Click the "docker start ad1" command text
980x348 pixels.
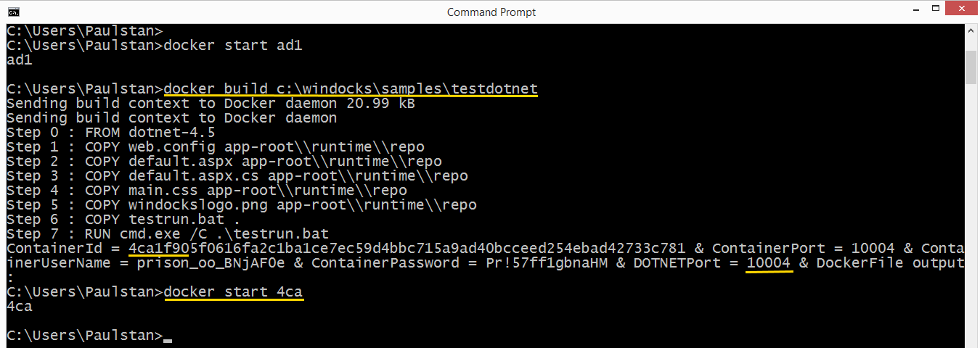click(233, 46)
